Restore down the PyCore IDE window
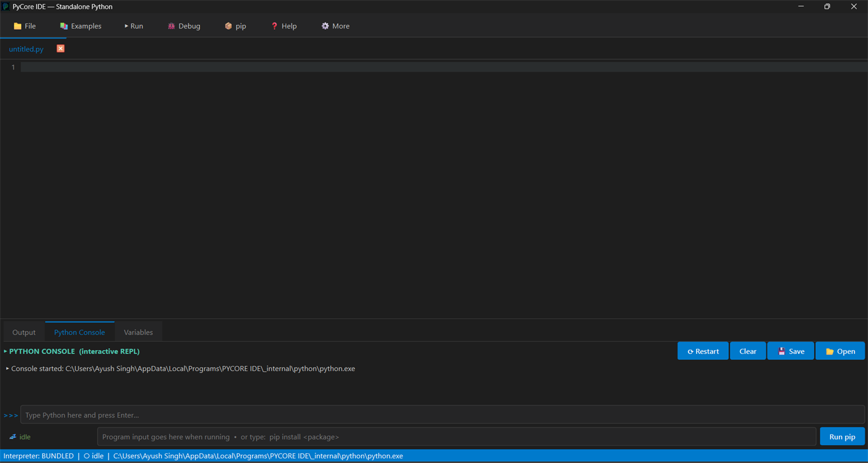The height and width of the screenshot is (463, 868). 827,7
